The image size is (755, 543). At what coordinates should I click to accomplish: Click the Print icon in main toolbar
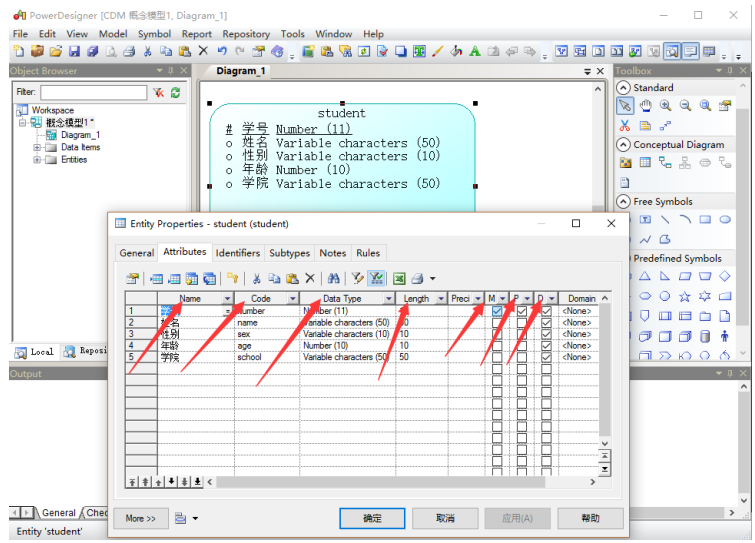[129, 51]
